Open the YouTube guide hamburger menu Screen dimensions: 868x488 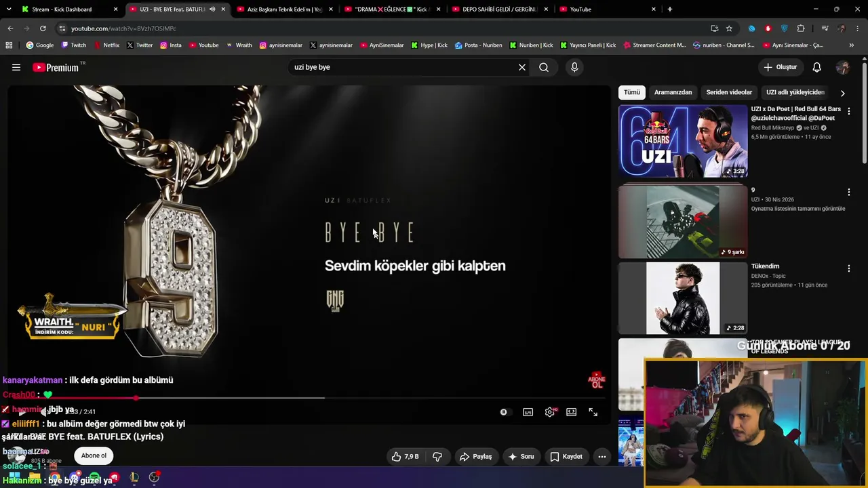click(x=16, y=67)
